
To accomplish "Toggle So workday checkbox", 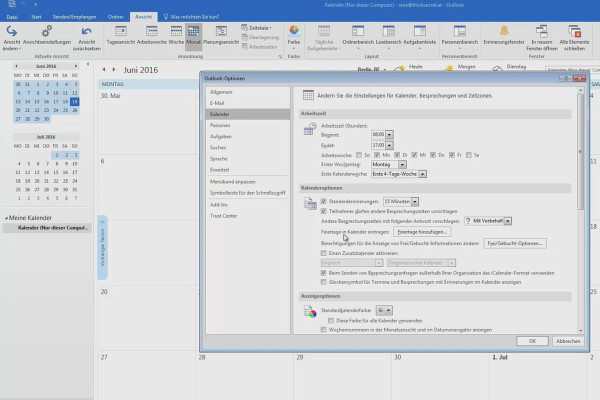I will tap(359, 155).
